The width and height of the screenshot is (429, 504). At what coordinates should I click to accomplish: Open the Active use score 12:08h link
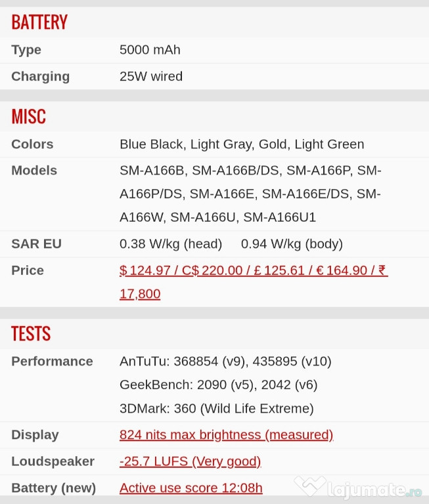[191, 488]
